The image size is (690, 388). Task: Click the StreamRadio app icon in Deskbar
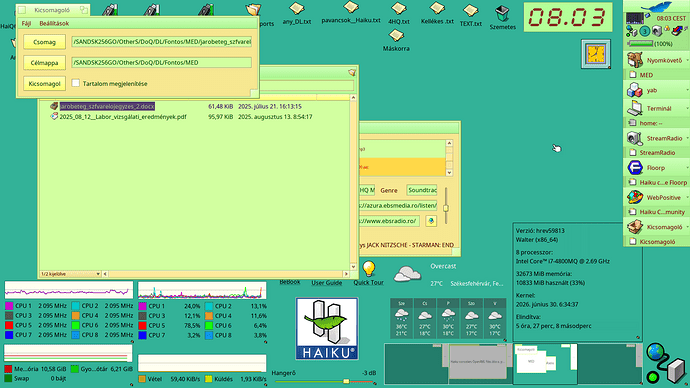point(635,138)
